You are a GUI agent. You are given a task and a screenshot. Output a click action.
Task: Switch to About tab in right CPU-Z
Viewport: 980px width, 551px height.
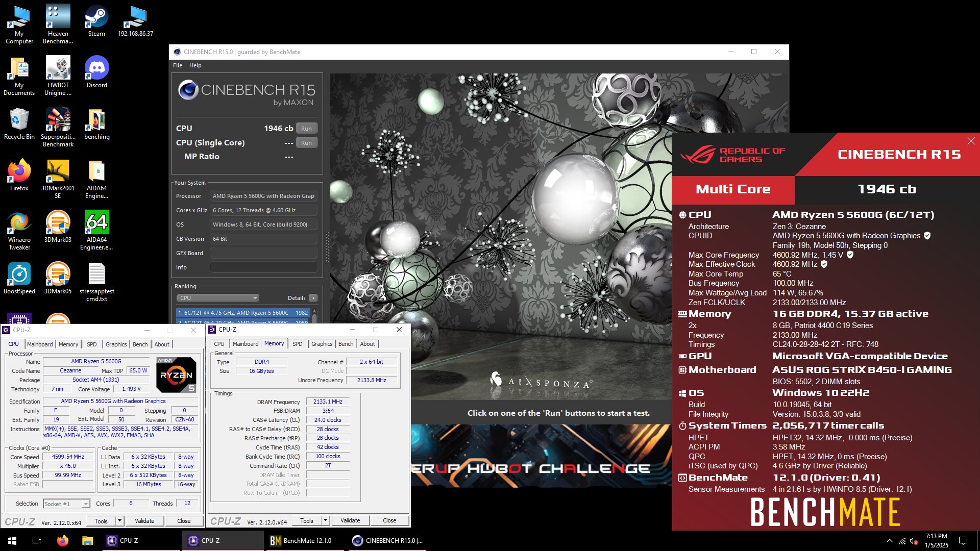(x=367, y=344)
